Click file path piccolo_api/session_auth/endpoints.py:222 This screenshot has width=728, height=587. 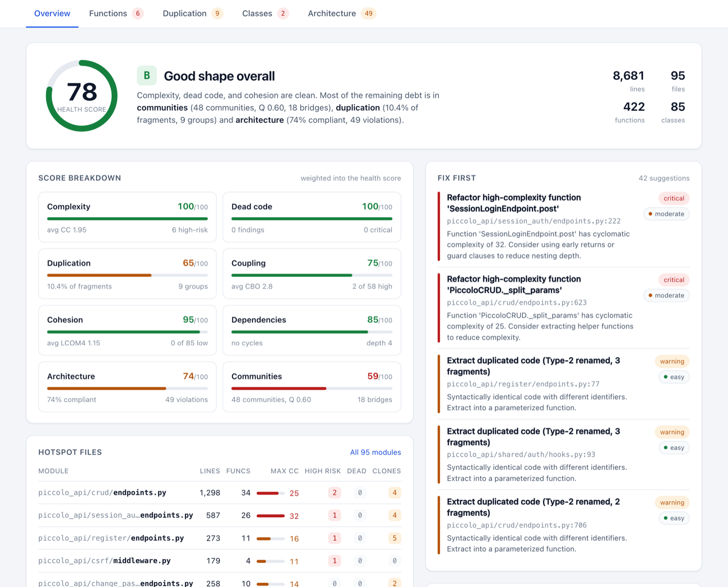(x=534, y=221)
